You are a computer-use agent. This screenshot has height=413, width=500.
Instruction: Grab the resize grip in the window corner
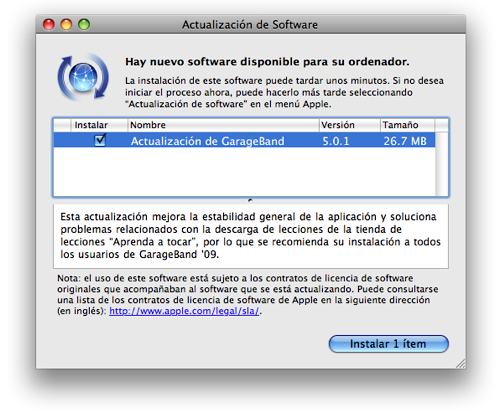coord(461,363)
